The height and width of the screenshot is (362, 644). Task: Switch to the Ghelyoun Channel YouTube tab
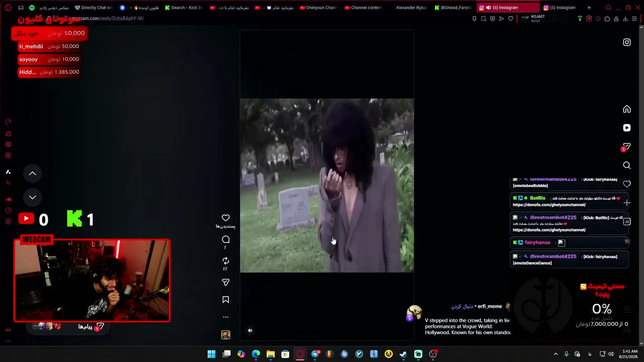tap(318, 8)
